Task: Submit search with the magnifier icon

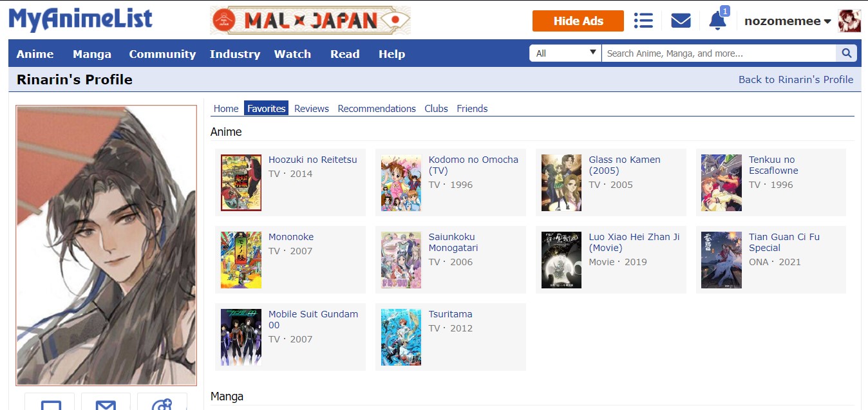Action: point(846,53)
